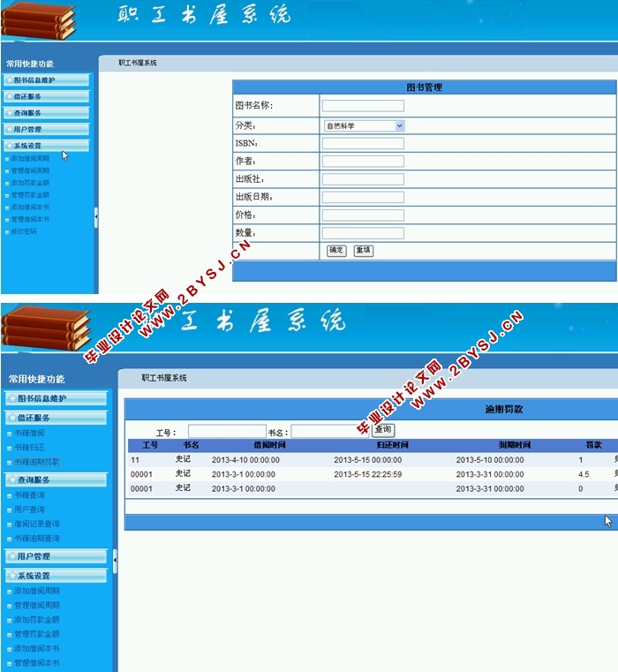Collapse the sidebar using the upper window's splitter arrow

96,216
